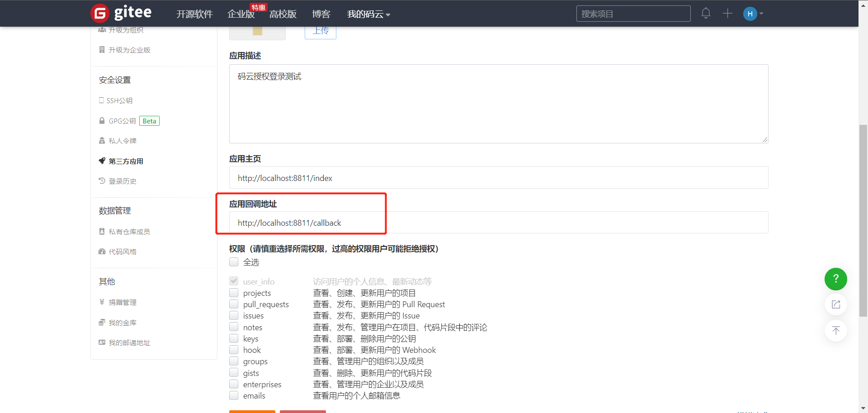Viewport: 868px width, 413px height.
Task: Open the notification bell
Action: [706, 13]
